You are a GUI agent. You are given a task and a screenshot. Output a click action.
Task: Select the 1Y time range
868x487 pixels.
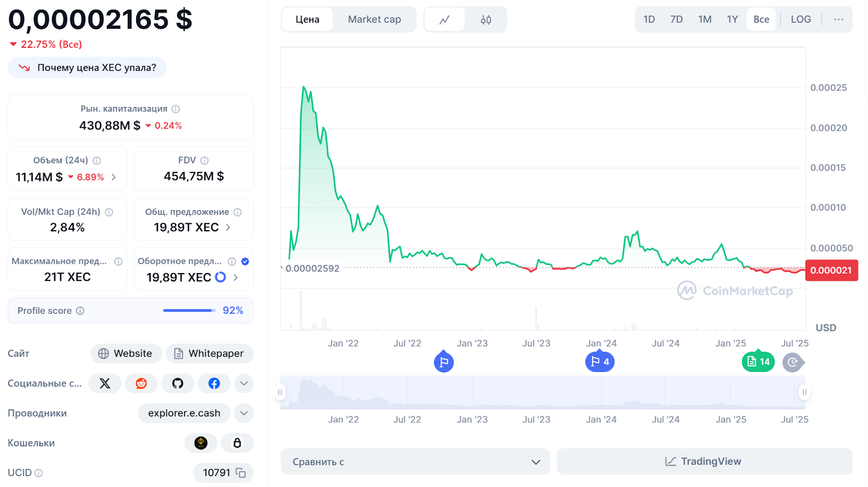pyautogui.click(x=732, y=20)
